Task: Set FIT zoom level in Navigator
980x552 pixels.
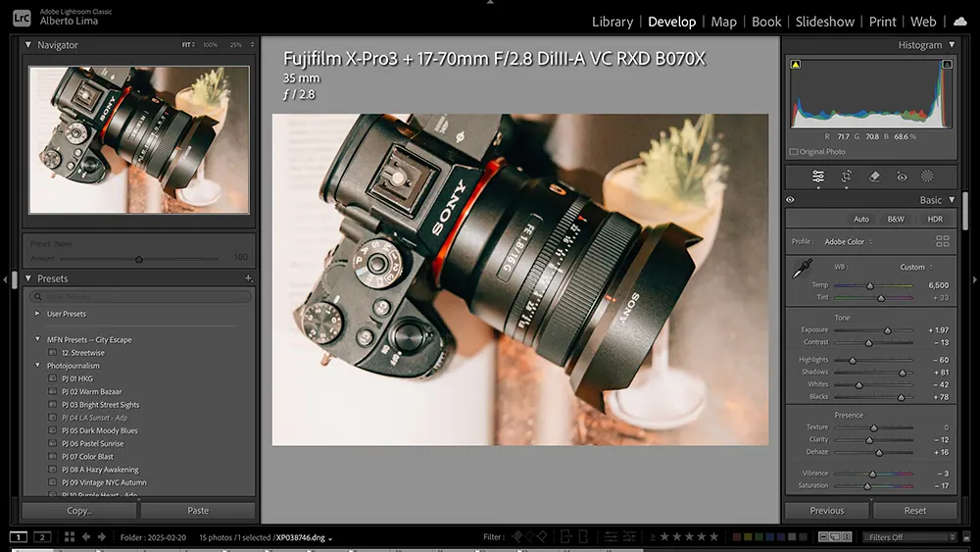Action: [x=187, y=45]
